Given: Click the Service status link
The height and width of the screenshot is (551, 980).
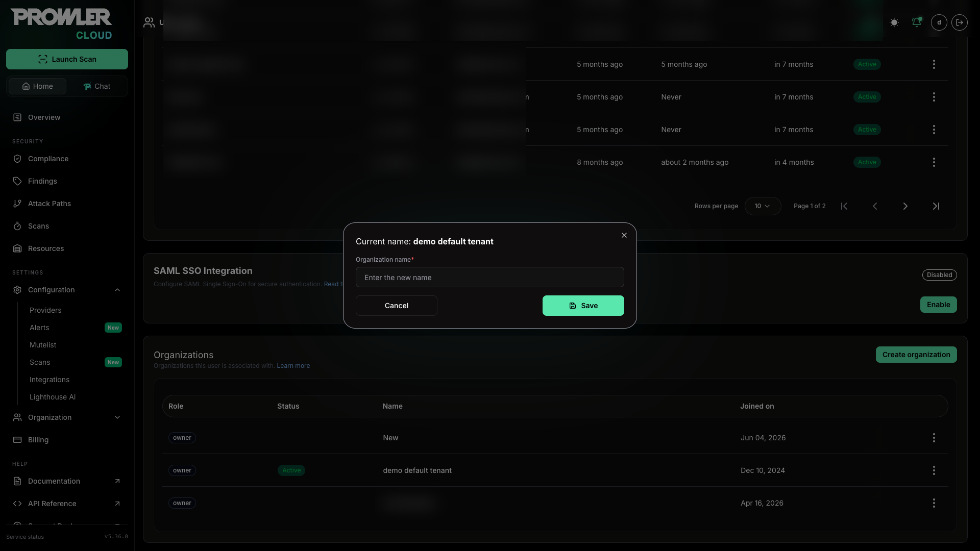Looking at the screenshot, I should 25,537.
